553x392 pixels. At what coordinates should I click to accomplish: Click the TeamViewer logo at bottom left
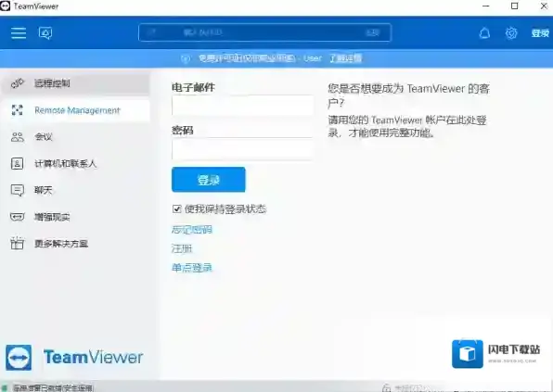[74, 358]
